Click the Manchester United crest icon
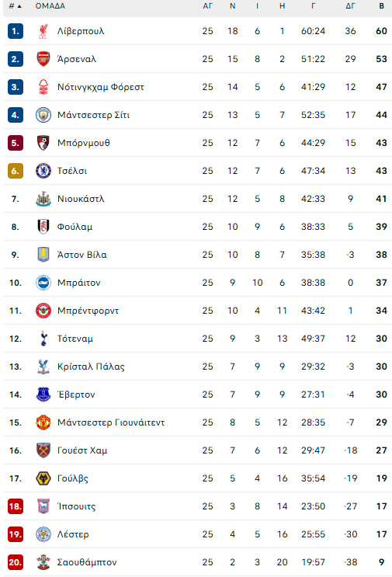 point(43,422)
